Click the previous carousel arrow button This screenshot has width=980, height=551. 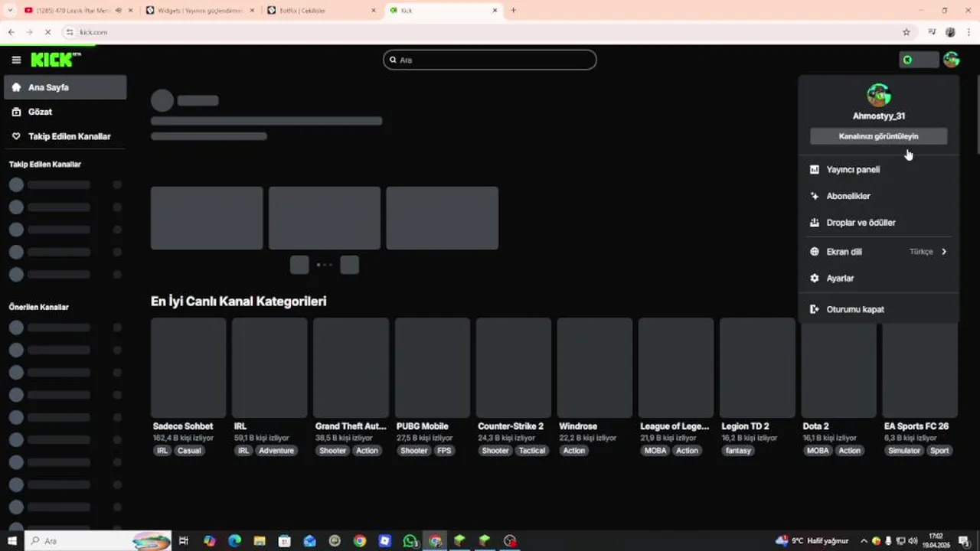tap(299, 265)
